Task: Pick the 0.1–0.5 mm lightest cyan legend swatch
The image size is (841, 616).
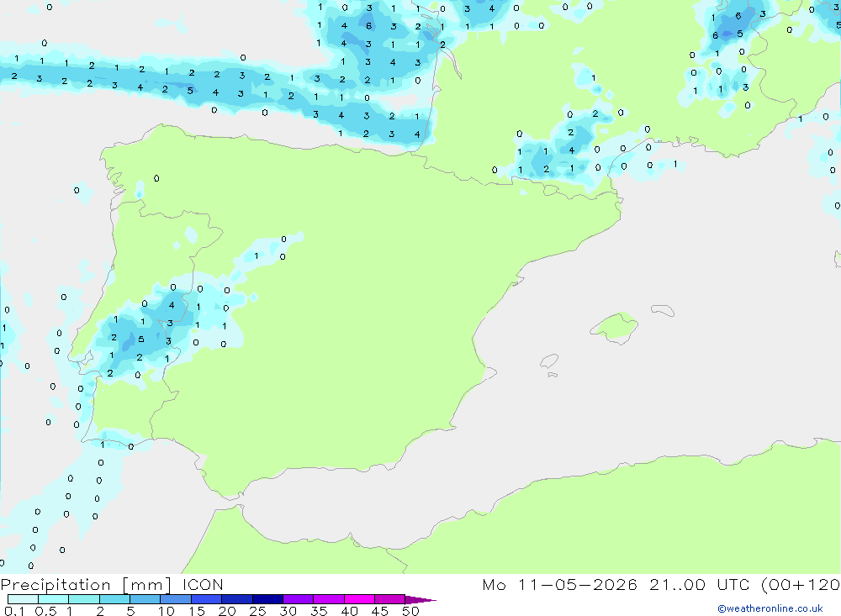Action: [23, 599]
